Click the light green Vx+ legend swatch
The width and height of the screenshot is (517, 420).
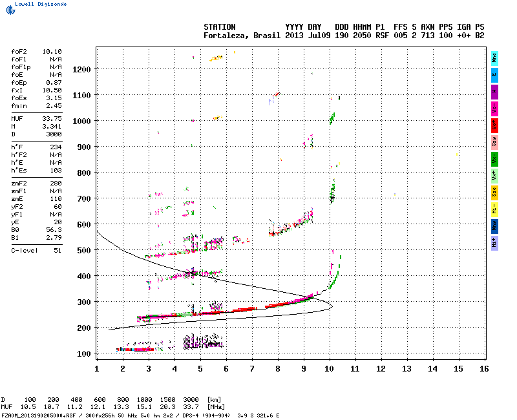pos(494,176)
